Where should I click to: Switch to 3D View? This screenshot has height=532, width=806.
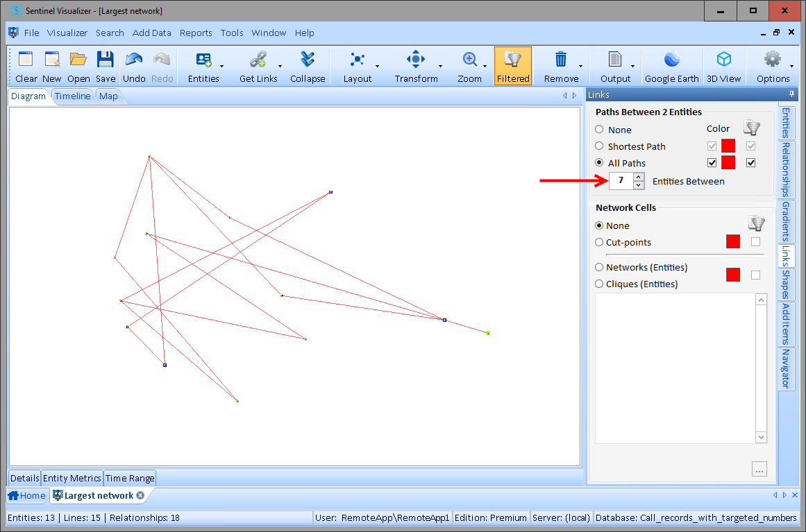(x=723, y=66)
